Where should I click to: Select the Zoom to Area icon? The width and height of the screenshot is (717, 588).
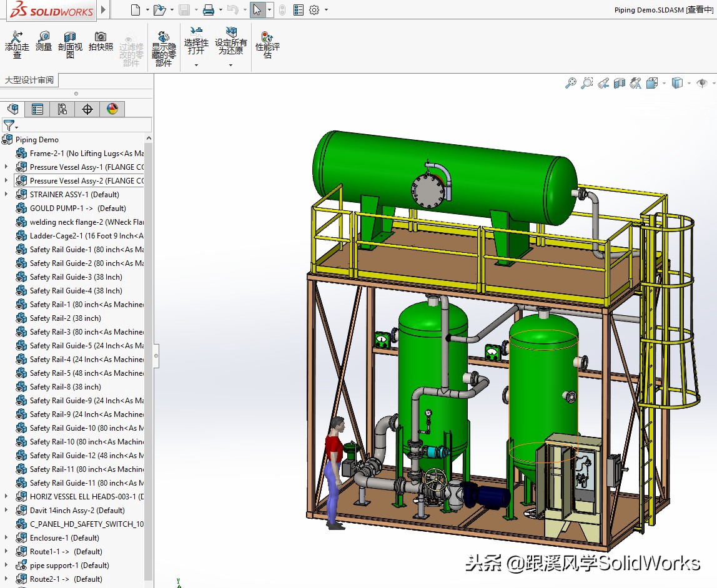(586, 82)
